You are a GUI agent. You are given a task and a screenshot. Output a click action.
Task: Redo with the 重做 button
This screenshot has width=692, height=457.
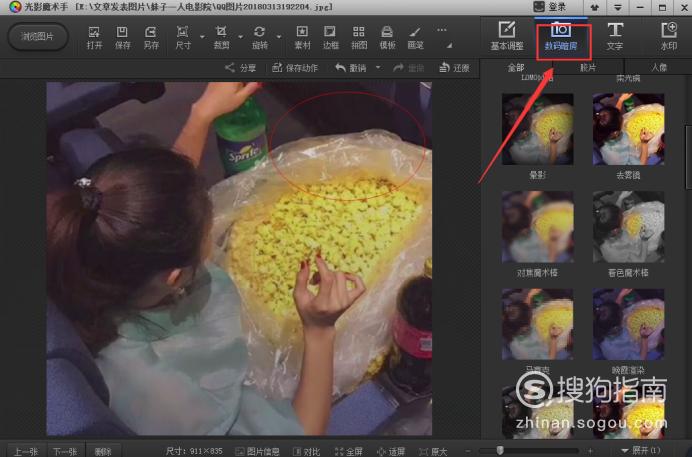tap(408, 67)
